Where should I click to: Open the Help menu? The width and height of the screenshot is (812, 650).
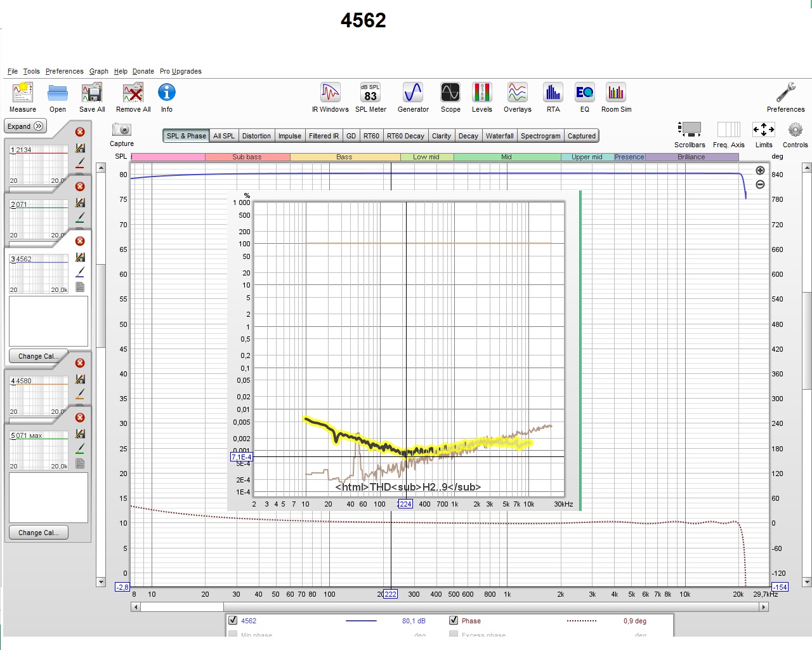121,71
